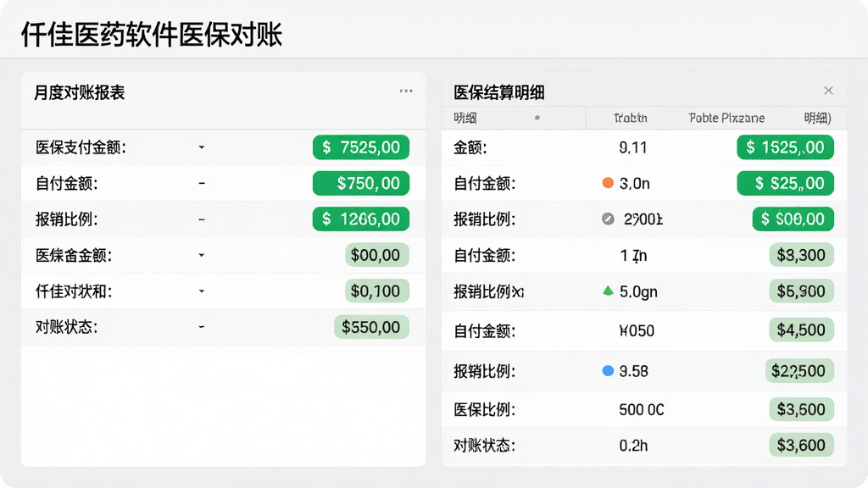This screenshot has height=488, width=868.
Task: Select the Trabtn column header
Action: [x=631, y=118]
